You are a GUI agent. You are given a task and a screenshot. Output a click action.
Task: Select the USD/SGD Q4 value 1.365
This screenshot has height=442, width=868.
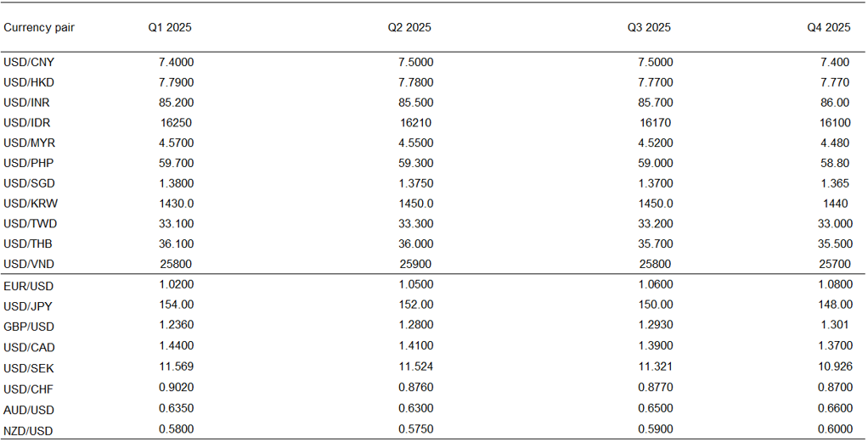pyautogui.click(x=836, y=183)
